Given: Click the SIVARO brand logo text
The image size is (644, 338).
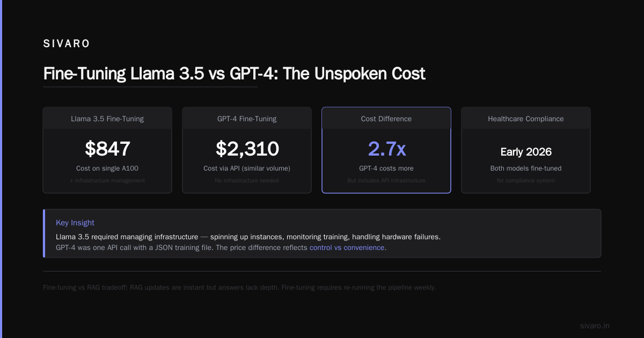Looking at the screenshot, I should [67, 44].
